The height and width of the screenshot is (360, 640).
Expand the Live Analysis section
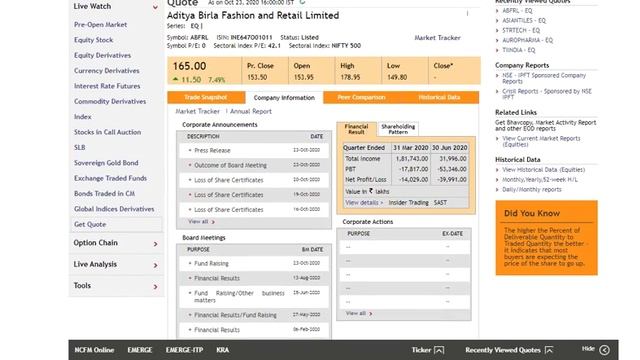pyautogui.click(x=155, y=265)
